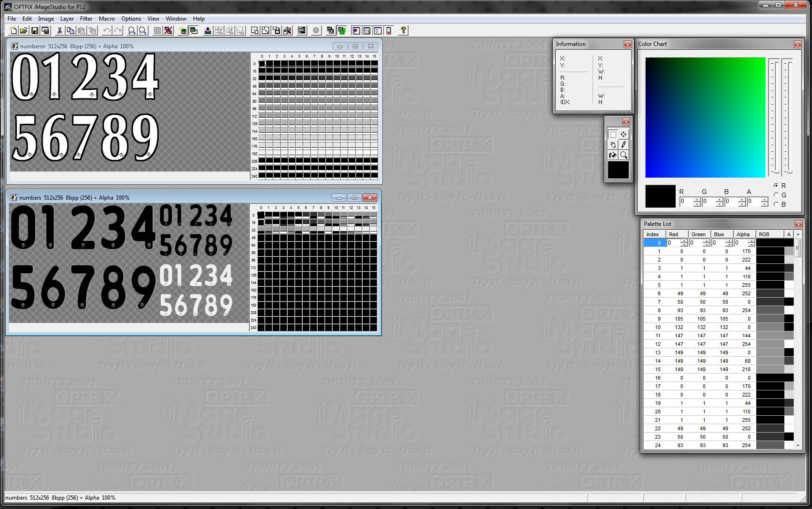Click the first zoom magnifier toolbar icon
Screen dimensions: 812x509
[132, 30]
